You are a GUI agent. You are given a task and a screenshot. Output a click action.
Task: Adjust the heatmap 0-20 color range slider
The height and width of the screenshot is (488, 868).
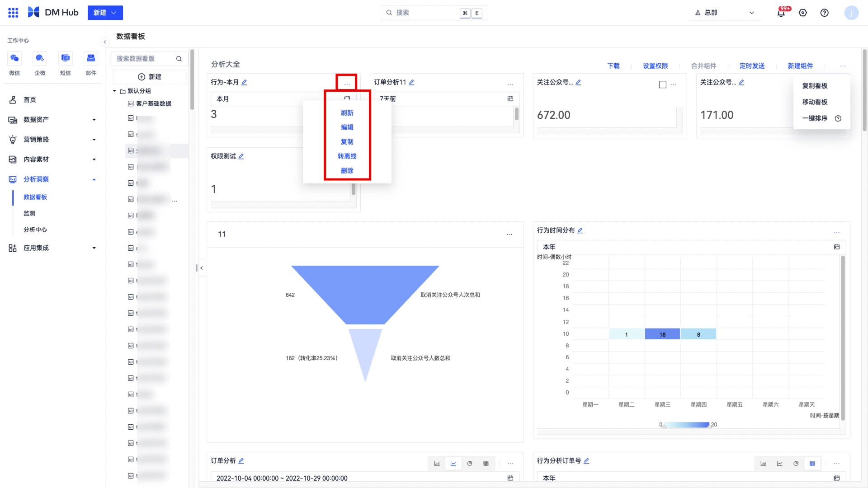pos(687,425)
